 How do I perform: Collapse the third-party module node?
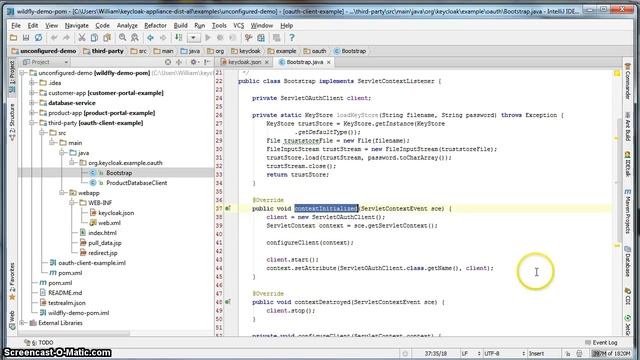[32, 123]
